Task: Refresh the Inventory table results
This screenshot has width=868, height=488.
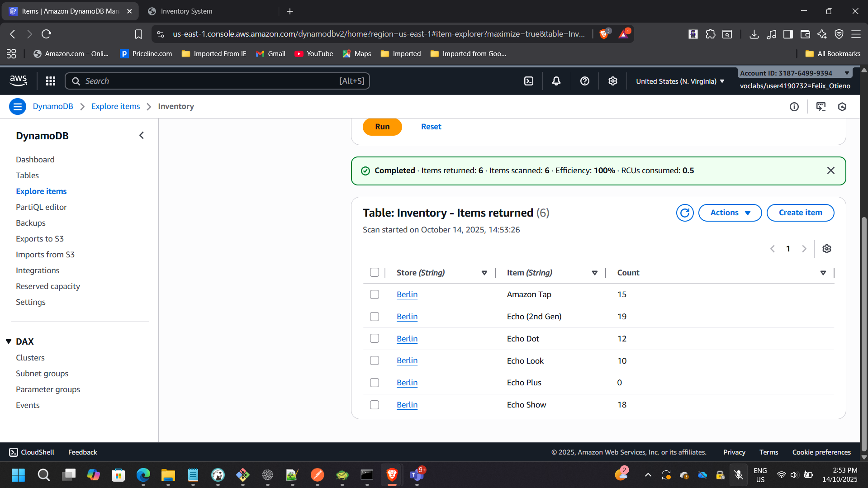Action: tap(684, 213)
